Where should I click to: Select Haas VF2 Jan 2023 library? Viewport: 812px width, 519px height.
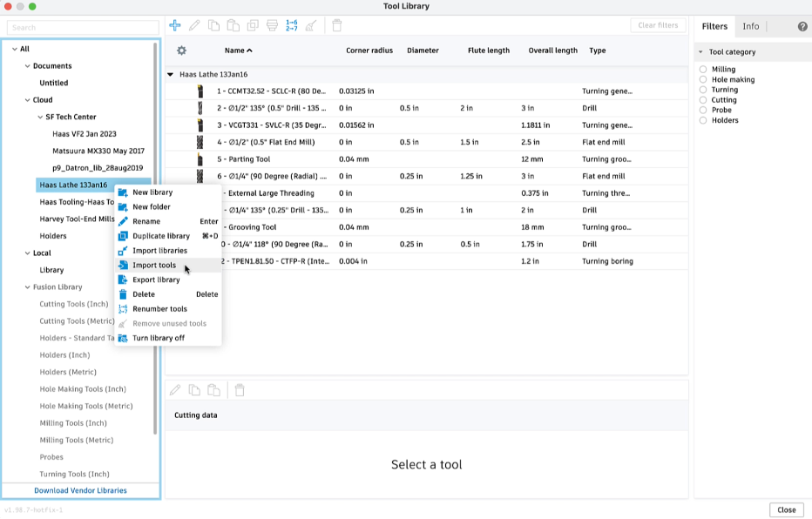point(85,134)
